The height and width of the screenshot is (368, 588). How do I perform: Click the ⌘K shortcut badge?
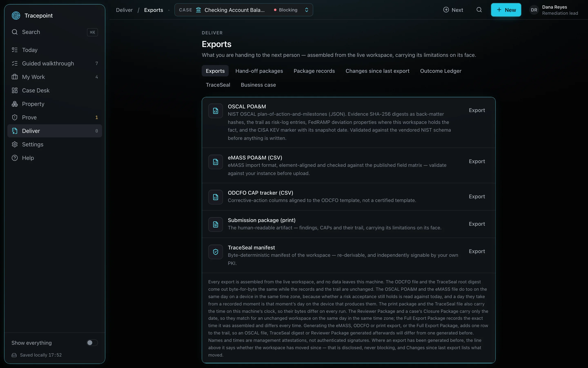tap(92, 32)
